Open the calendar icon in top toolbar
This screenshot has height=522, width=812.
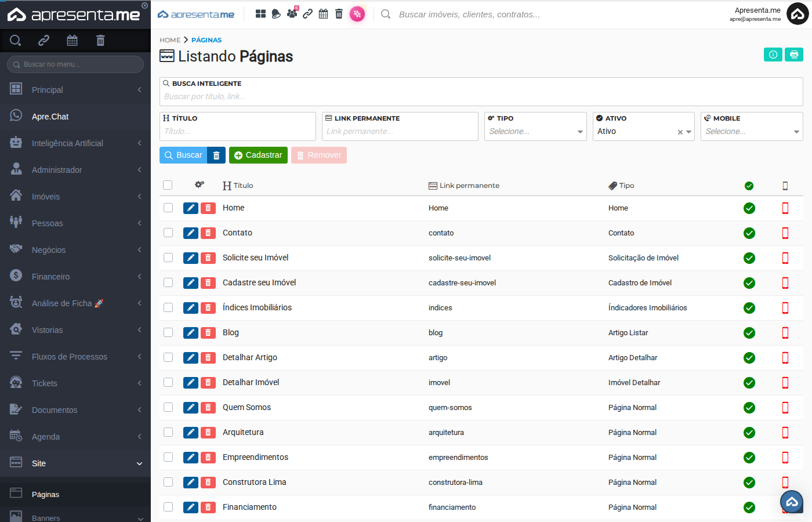[x=324, y=14]
